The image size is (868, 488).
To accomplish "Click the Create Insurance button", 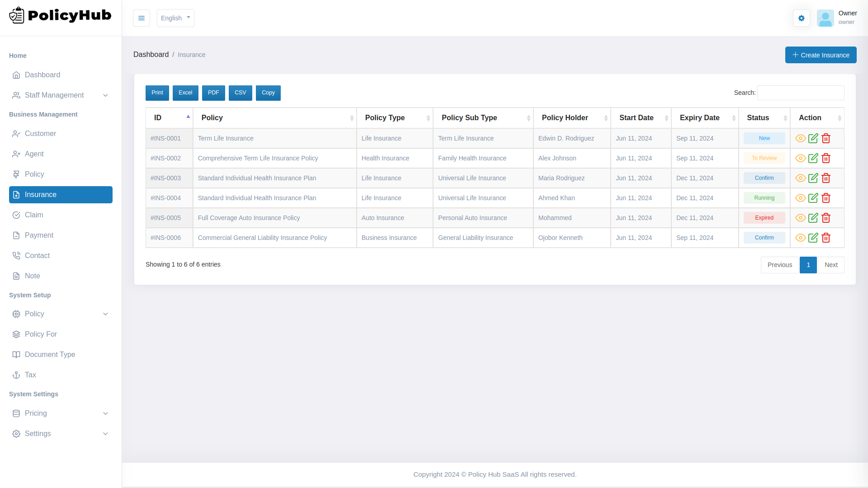I will point(821,55).
